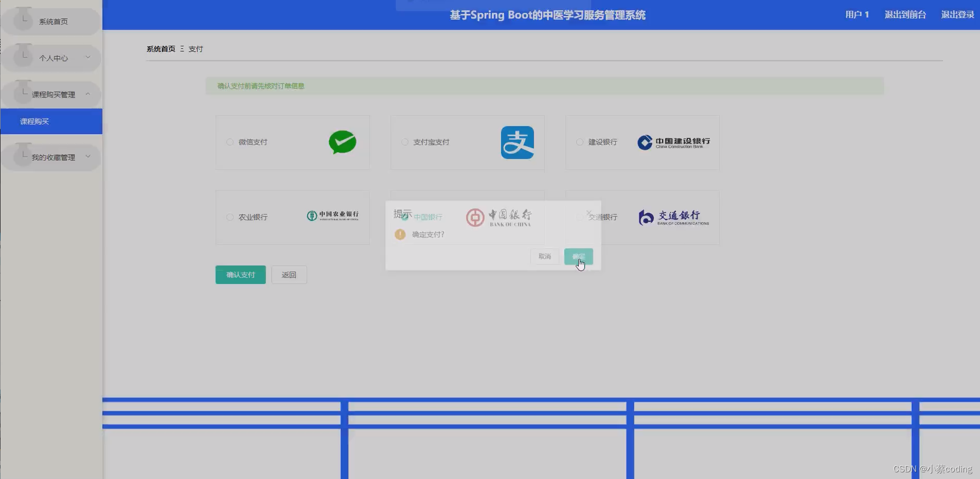Click the 确认支付 button

241,275
